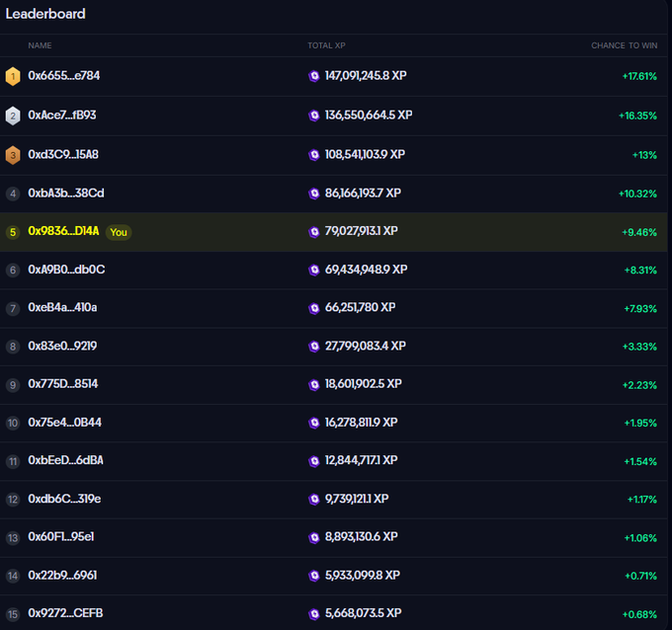
Task: Click the +8.31% chance value
Action: pyautogui.click(x=640, y=271)
